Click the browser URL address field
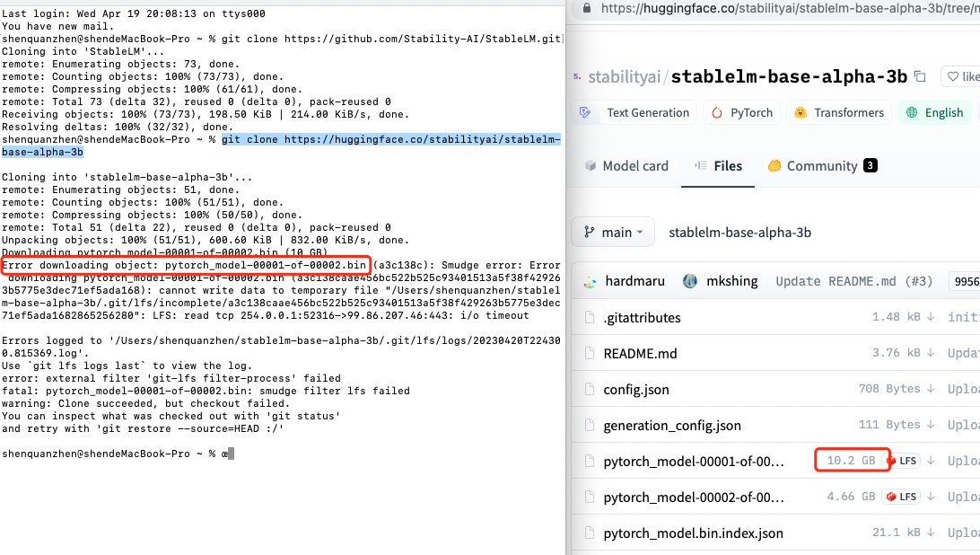 pos(790,8)
